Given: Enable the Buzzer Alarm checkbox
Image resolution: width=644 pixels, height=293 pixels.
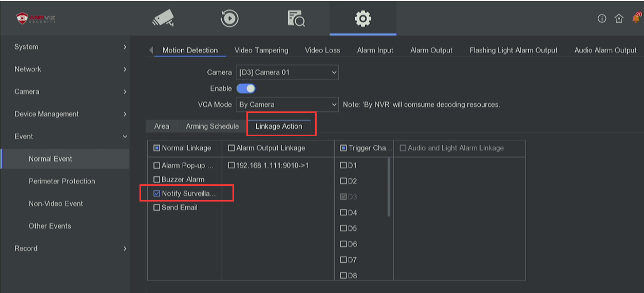Looking at the screenshot, I should tap(157, 179).
